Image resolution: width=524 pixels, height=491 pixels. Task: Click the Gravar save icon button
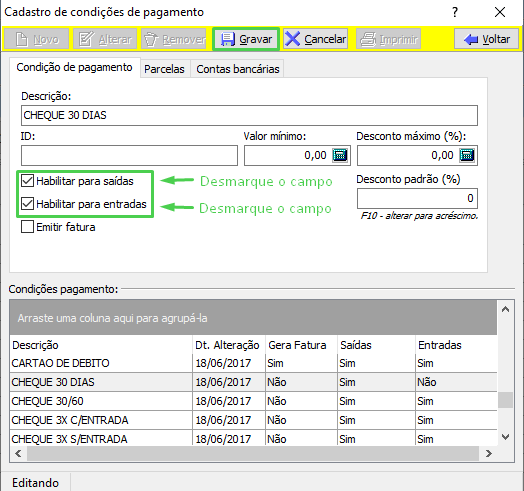246,39
